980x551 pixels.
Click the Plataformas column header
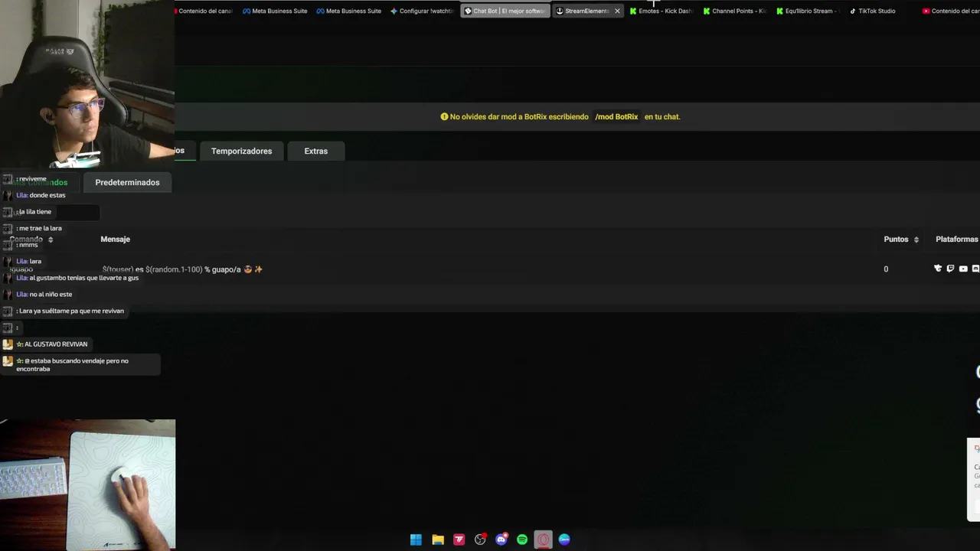(x=956, y=240)
